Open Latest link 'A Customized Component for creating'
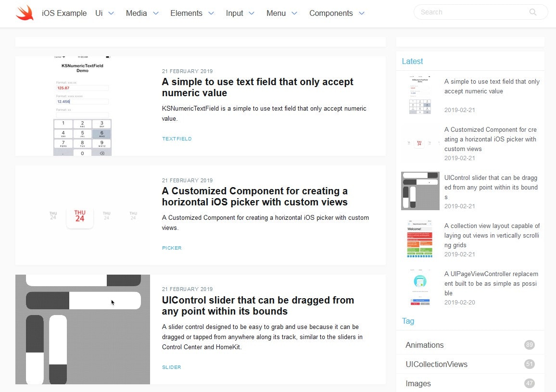The width and height of the screenshot is (556, 392). click(491, 139)
